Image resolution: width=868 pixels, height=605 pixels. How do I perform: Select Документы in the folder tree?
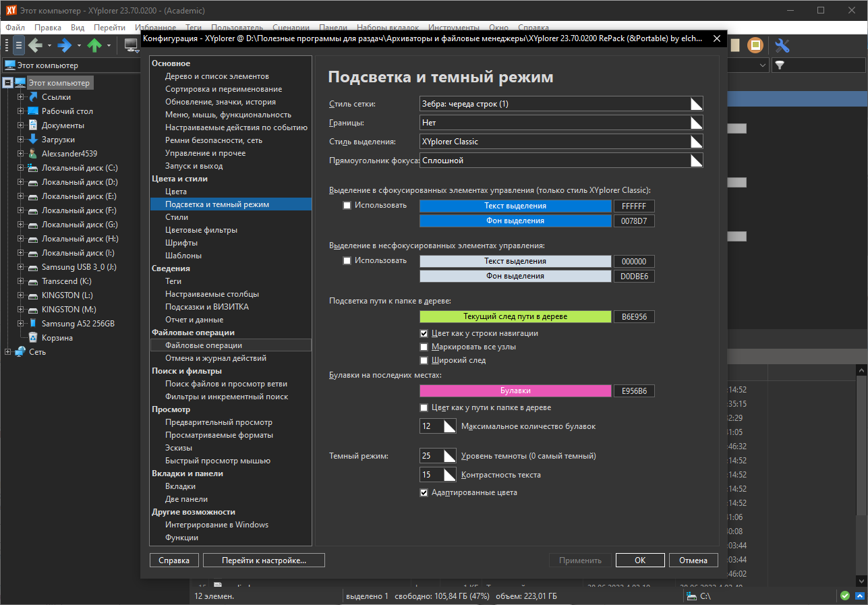point(63,125)
